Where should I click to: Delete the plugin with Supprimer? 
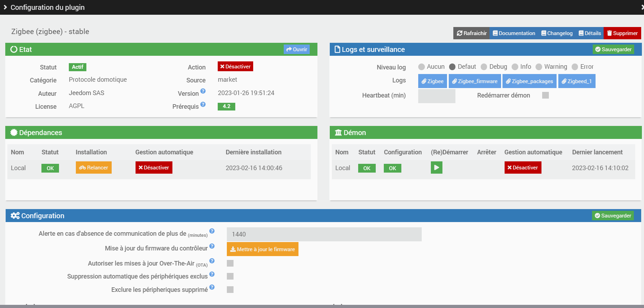coord(623,33)
